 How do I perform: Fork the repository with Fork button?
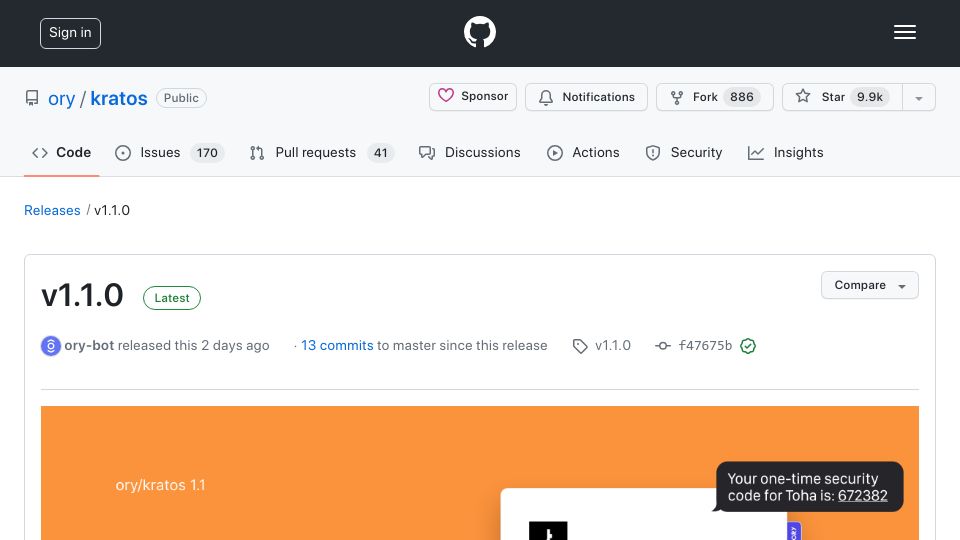(x=714, y=97)
